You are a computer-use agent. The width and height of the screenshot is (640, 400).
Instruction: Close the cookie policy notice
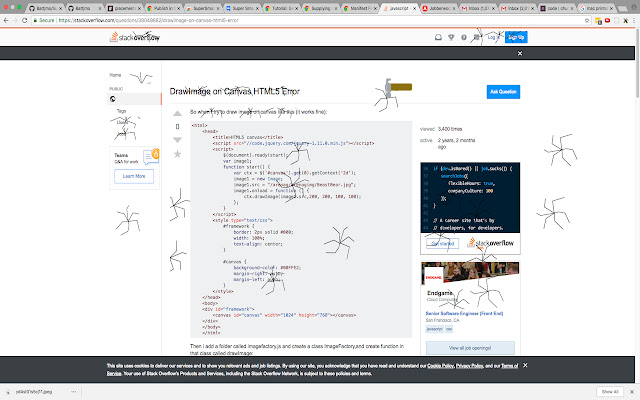pos(525,365)
